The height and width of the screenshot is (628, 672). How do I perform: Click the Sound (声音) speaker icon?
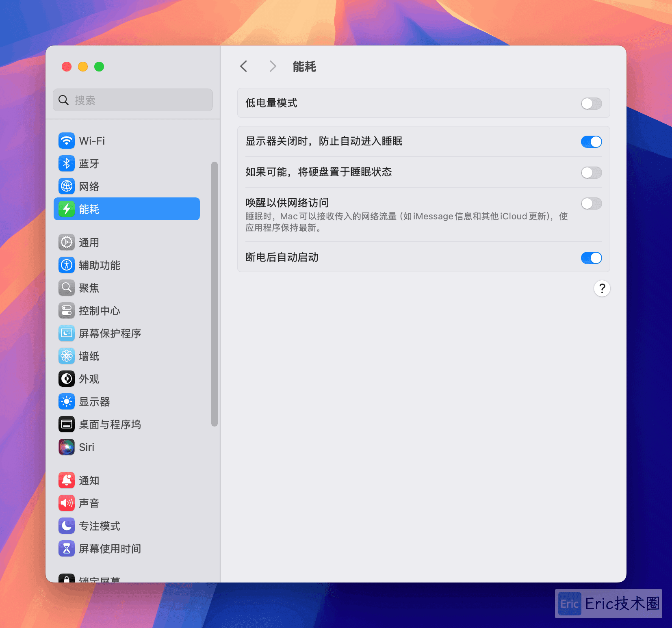click(67, 503)
